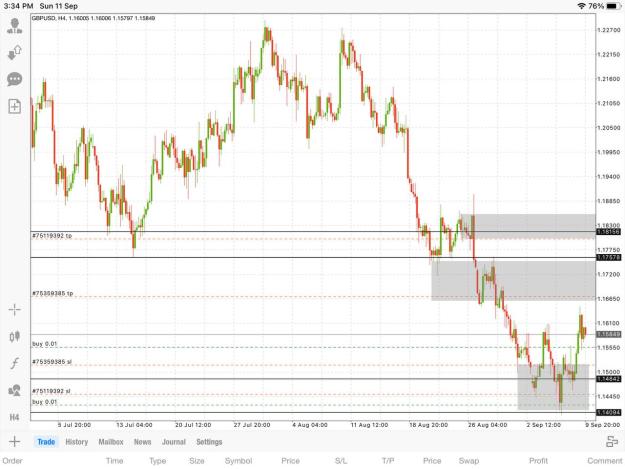Open the trade arrows icon

15,52
